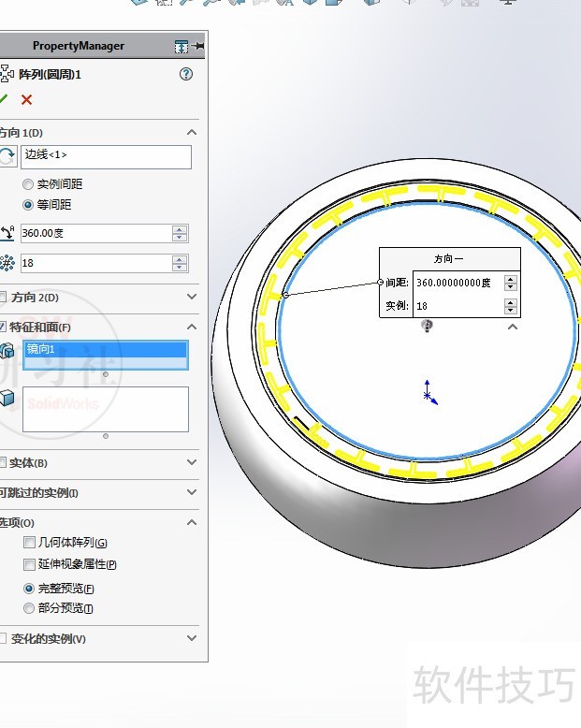Open help for circular pattern feature
This screenshot has height=728, width=581.
point(186,74)
